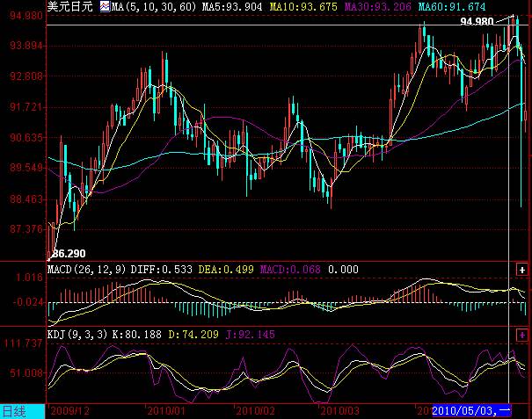The image size is (532, 419).
Task: Click the 93.894 price axis label
Action: tap(26, 46)
